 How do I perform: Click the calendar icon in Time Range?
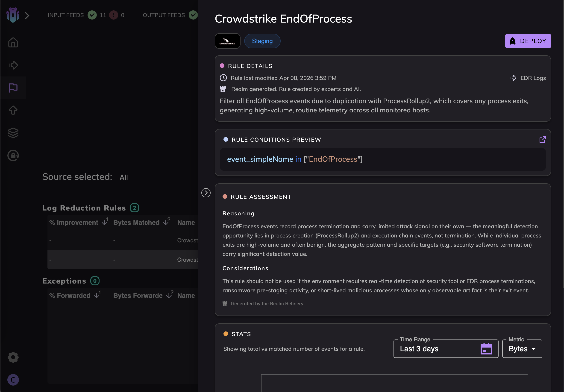(486, 349)
